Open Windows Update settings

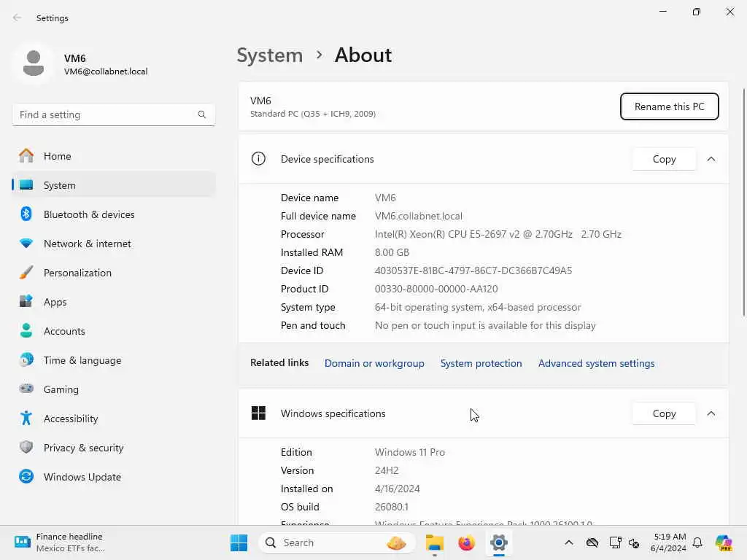(113, 477)
